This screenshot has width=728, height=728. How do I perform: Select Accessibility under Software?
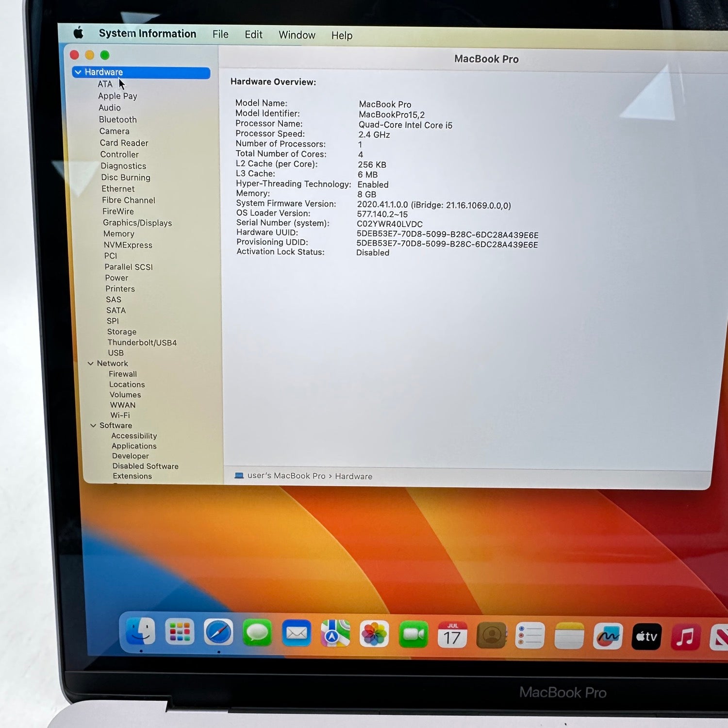pyautogui.click(x=134, y=436)
